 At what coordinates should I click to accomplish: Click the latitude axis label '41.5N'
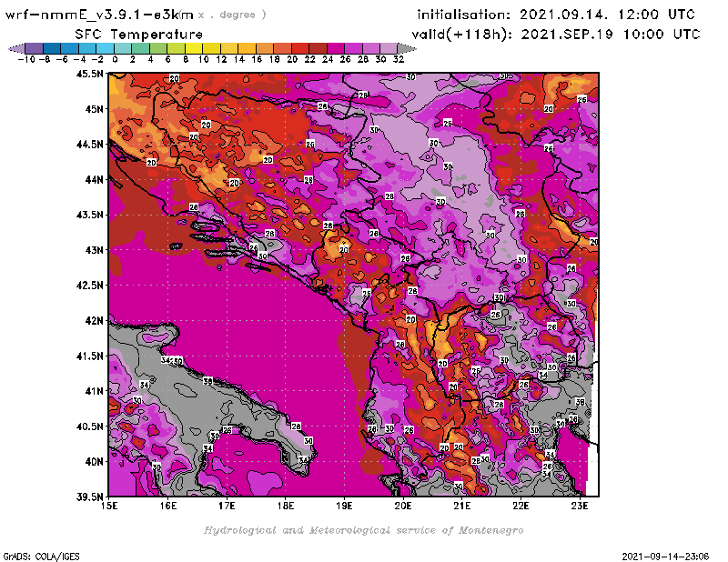tap(89, 356)
